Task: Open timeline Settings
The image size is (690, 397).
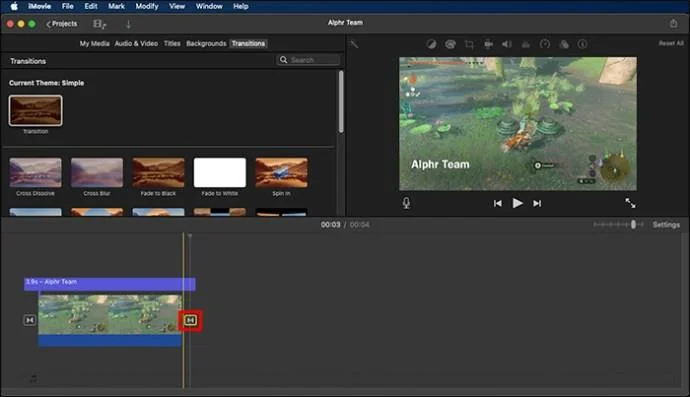Action: tap(666, 225)
